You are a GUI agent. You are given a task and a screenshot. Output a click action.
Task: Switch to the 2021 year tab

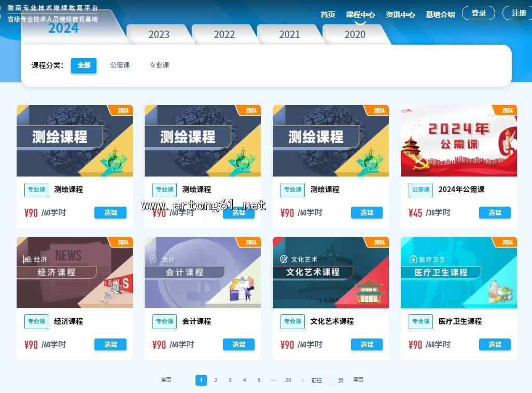289,35
